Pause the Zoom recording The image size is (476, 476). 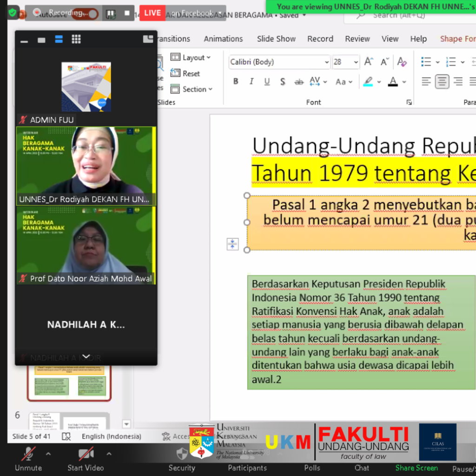click(x=110, y=13)
